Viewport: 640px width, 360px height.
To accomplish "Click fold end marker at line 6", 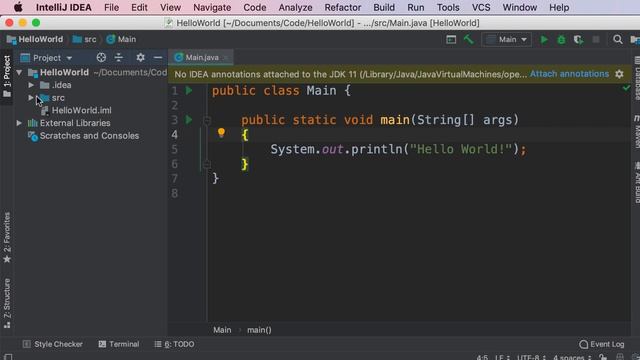I will (x=207, y=164).
